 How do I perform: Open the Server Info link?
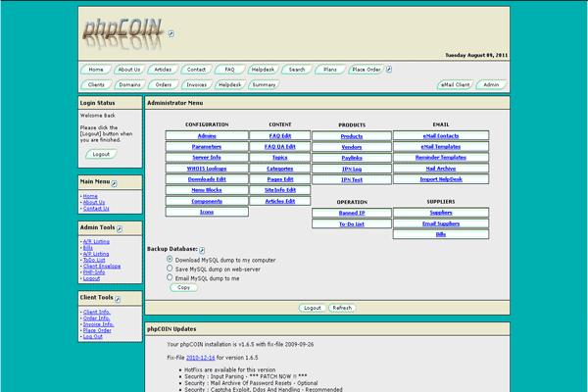(207, 157)
